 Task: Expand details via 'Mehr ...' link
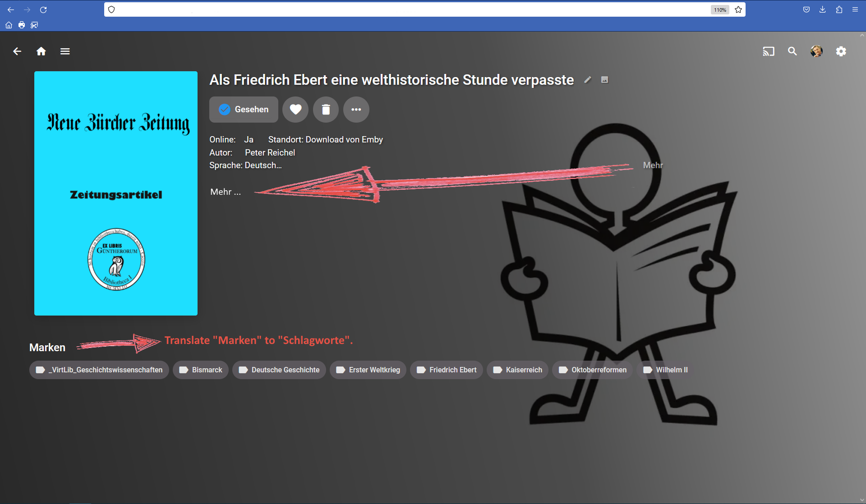click(226, 192)
